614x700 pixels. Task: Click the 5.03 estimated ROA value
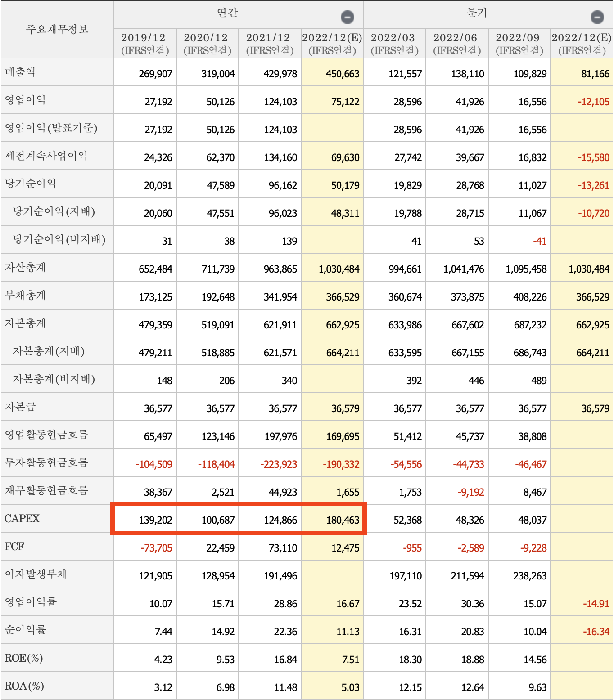pos(350,687)
